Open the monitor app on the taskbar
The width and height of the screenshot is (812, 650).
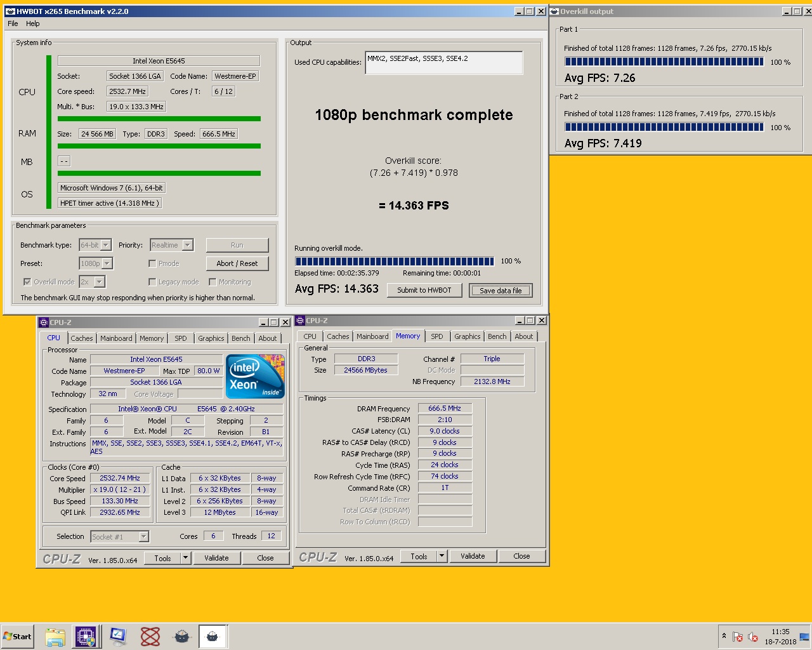click(x=118, y=637)
